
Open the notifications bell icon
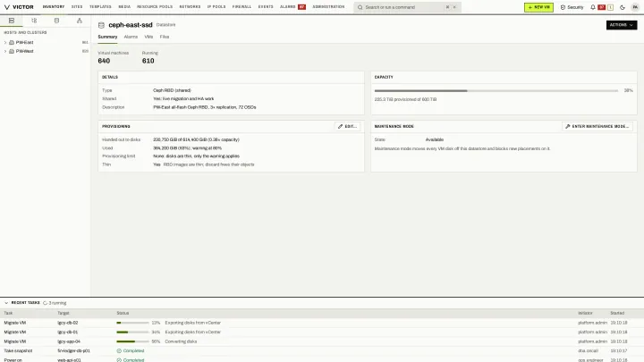pos(593,7)
